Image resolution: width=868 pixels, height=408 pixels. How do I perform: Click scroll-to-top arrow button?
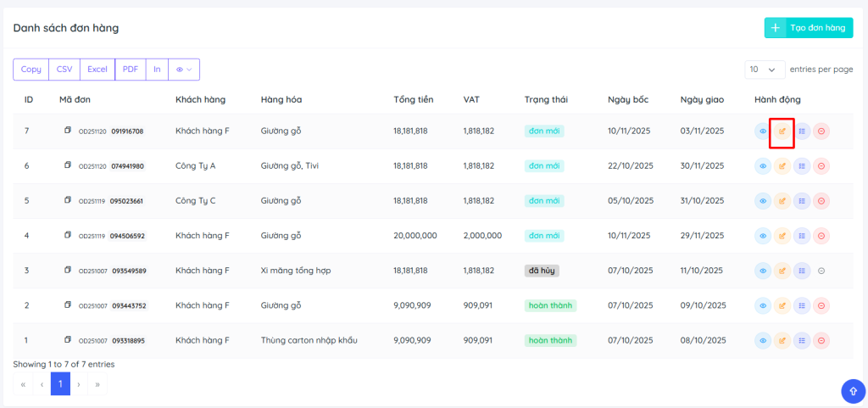click(852, 390)
